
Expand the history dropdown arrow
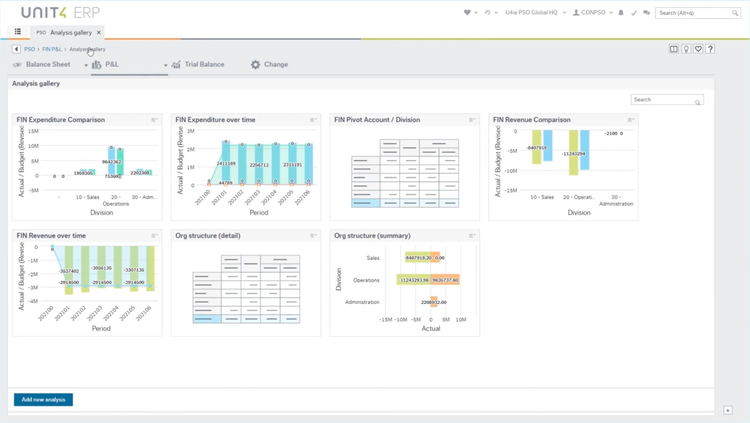coord(496,13)
